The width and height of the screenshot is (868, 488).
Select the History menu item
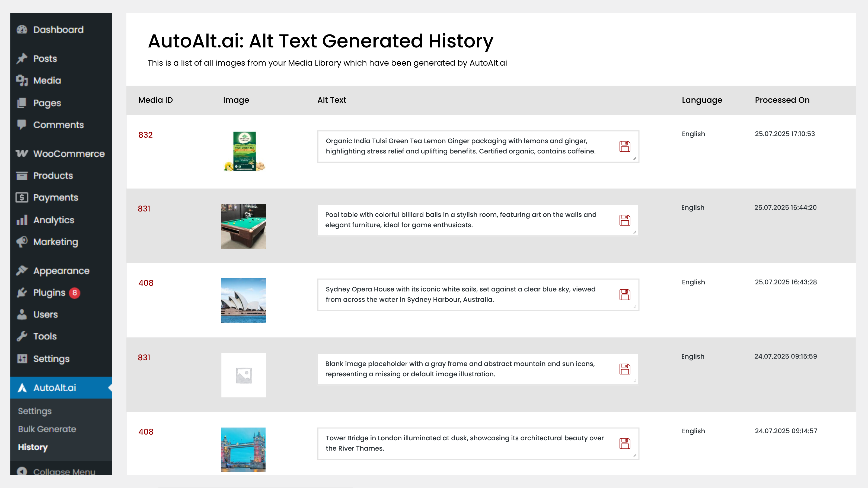pos(33,447)
